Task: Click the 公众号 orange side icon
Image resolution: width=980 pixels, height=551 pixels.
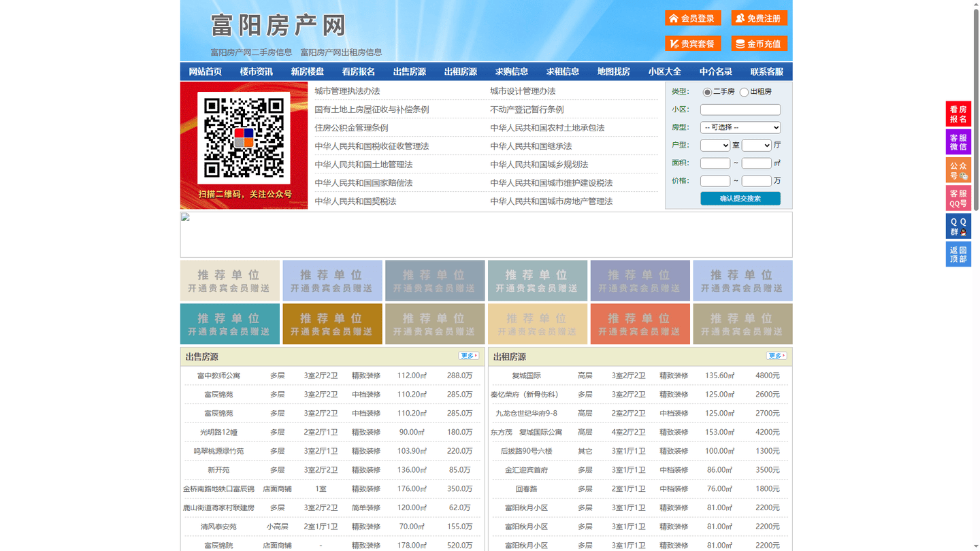Action: [x=958, y=170]
